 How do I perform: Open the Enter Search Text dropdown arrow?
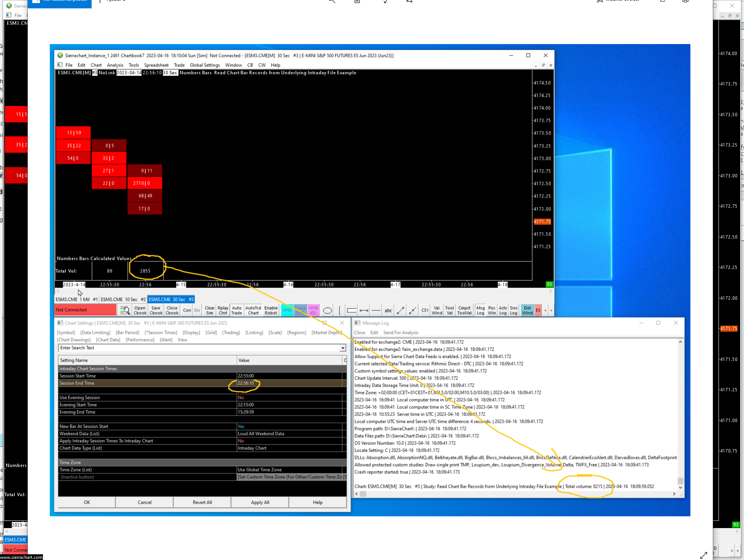(x=343, y=348)
